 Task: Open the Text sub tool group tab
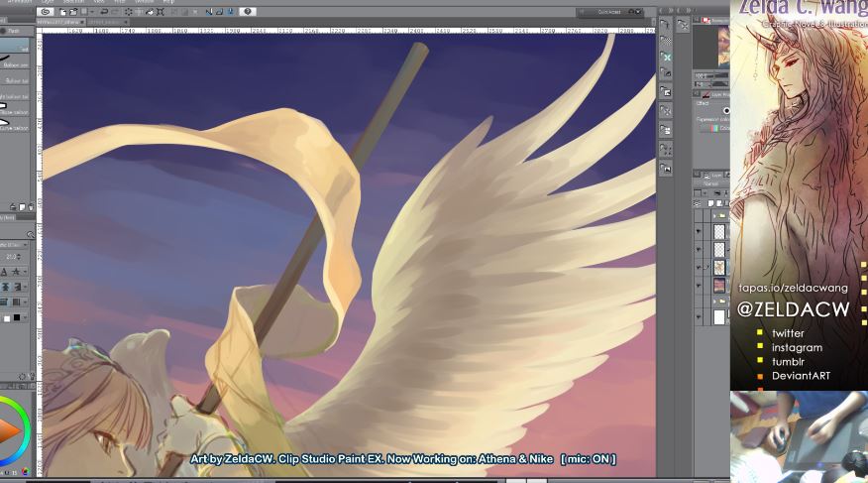point(15,31)
